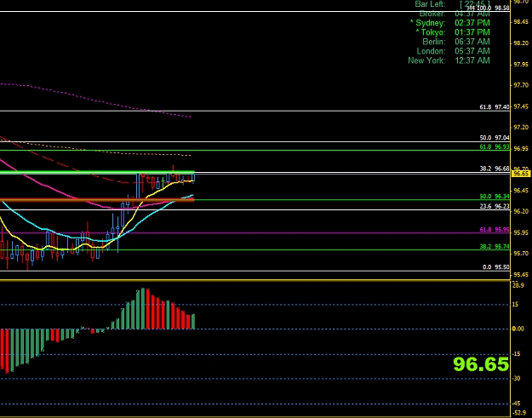The image size is (532, 418).
Task: Click the Sydney 02:37 PM clock line
Action: 450,23
